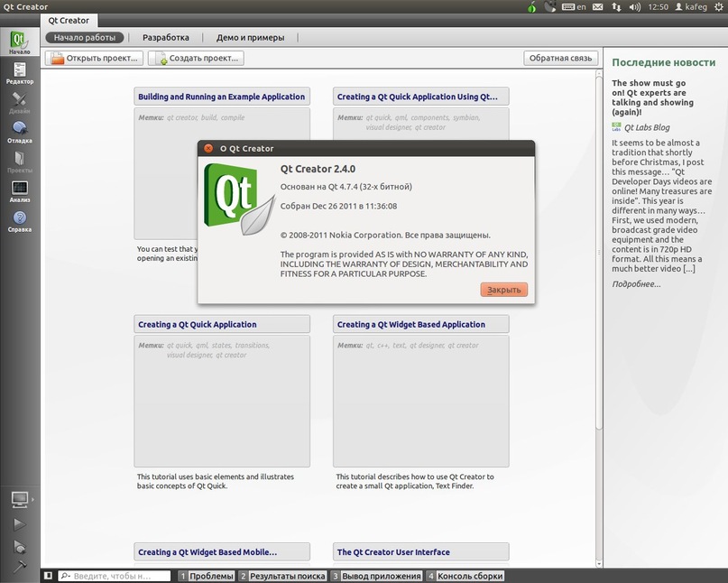Click the scrollbar up arrow at the top

(599, 74)
